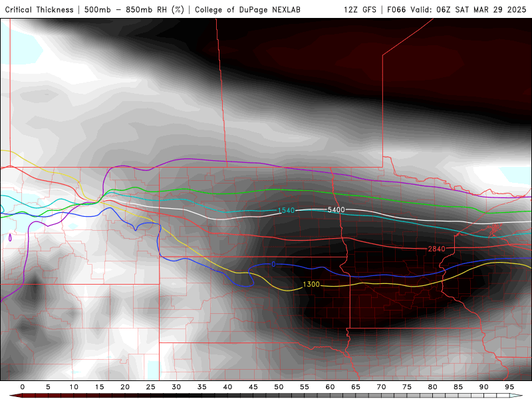
Task: Click the 30 label on the RH color scale
Action: pos(176,387)
